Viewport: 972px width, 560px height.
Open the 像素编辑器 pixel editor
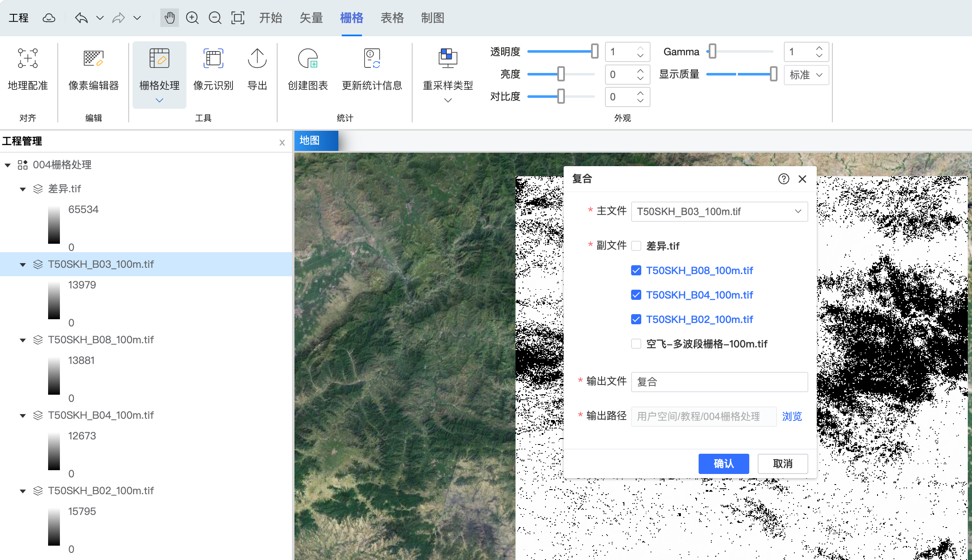94,70
